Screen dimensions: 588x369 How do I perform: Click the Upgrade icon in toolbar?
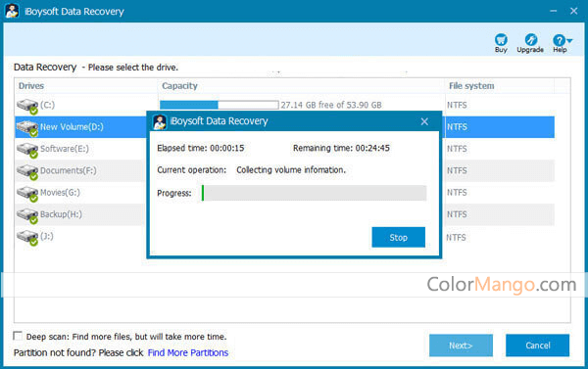pyautogui.click(x=530, y=40)
